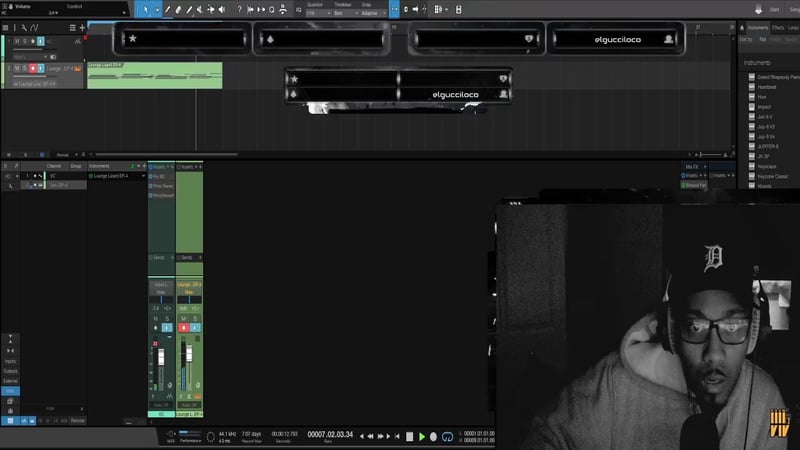Open the help question mark icon
This screenshot has height=450, width=800.
coord(239,9)
